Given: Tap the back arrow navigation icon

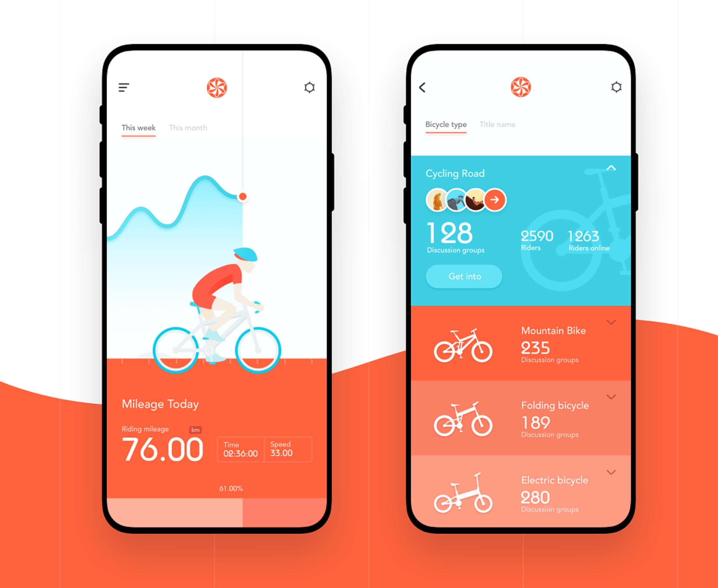Looking at the screenshot, I should pos(418,88).
